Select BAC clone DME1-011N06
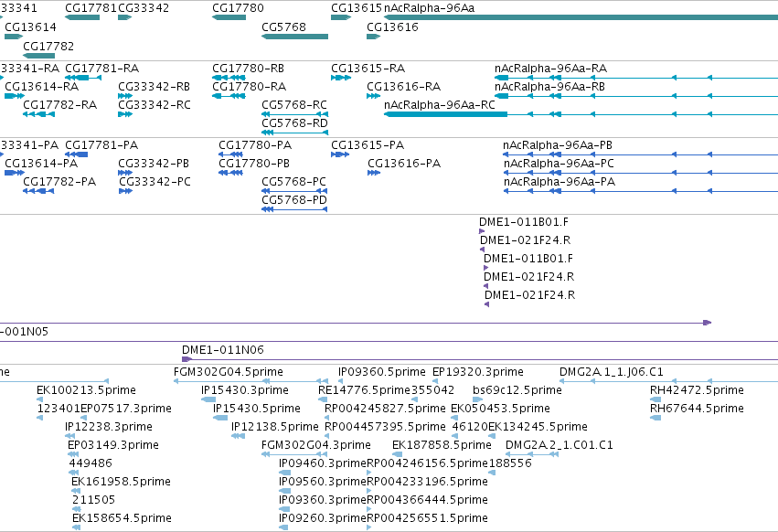 pos(223,350)
